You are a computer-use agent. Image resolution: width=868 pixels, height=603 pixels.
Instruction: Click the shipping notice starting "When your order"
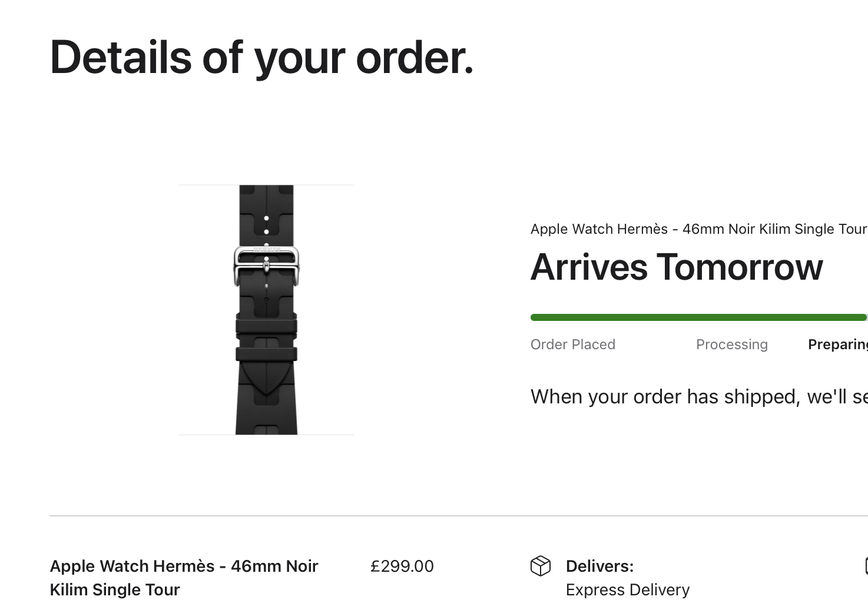pyautogui.click(x=698, y=397)
